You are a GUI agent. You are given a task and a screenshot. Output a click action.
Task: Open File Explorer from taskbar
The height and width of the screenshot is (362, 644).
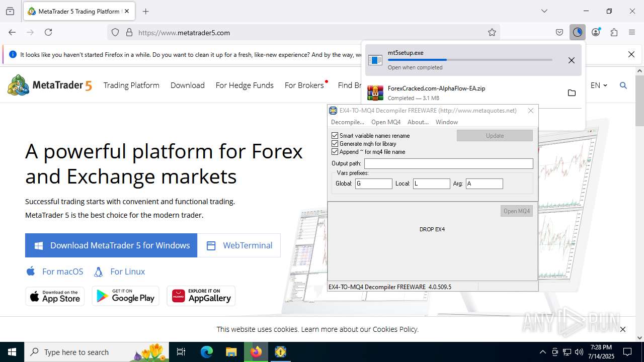231,352
